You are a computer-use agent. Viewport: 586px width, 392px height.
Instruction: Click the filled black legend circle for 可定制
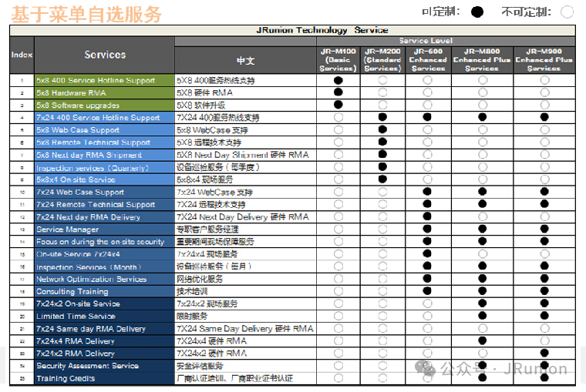pyautogui.click(x=477, y=12)
